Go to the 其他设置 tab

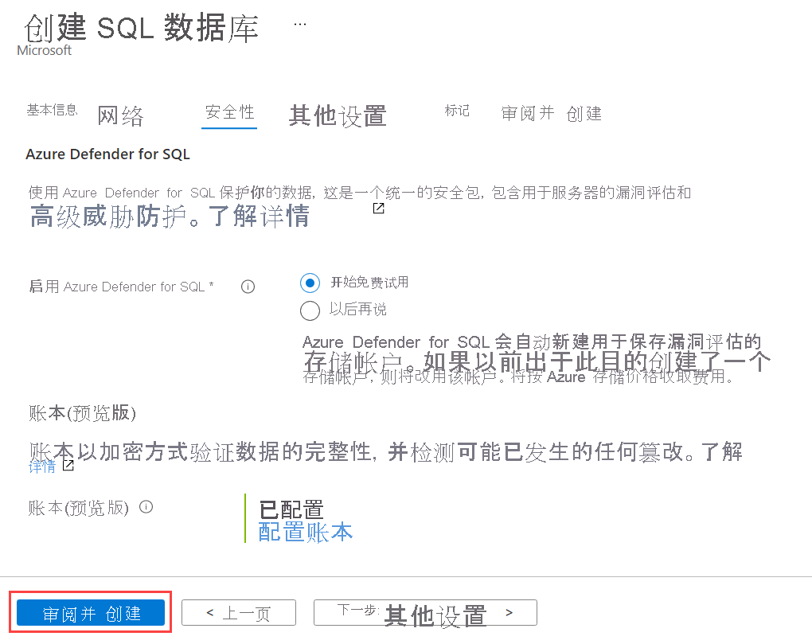(x=338, y=115)
